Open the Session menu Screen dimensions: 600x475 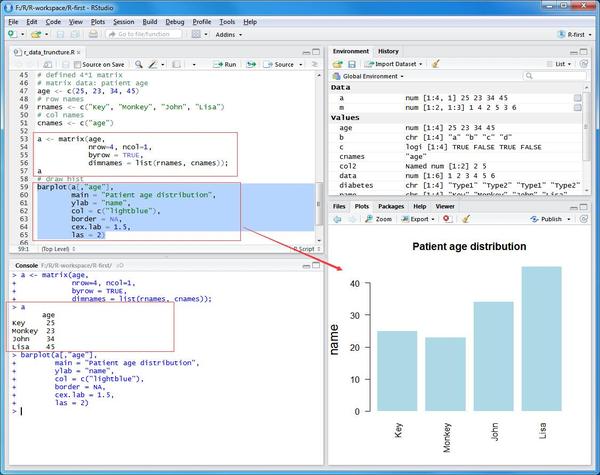124,22
